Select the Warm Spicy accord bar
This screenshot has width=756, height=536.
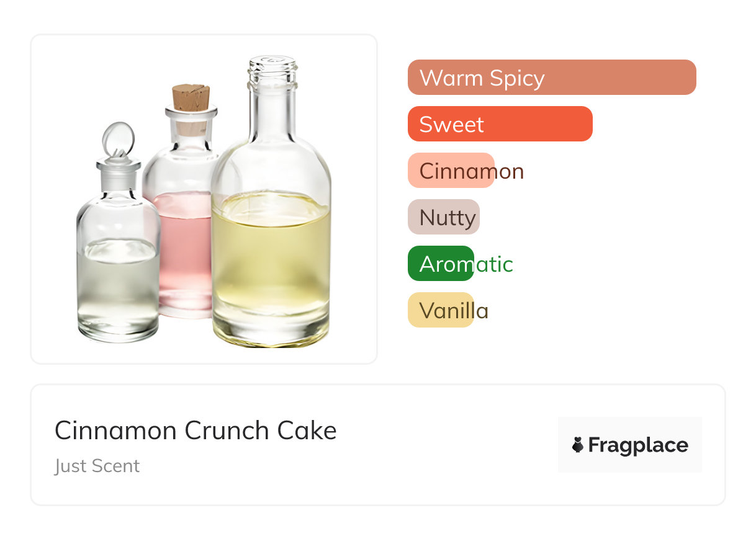tap(551, 78)
